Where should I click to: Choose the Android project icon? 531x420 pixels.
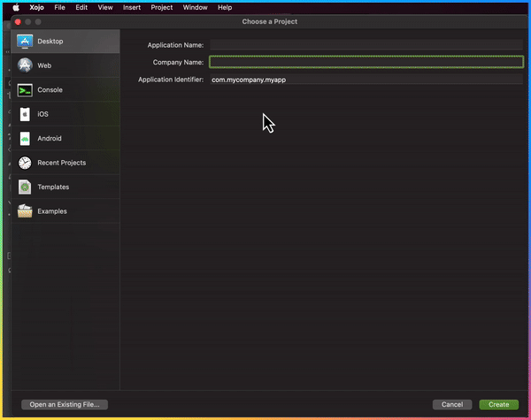coord(25,139)
